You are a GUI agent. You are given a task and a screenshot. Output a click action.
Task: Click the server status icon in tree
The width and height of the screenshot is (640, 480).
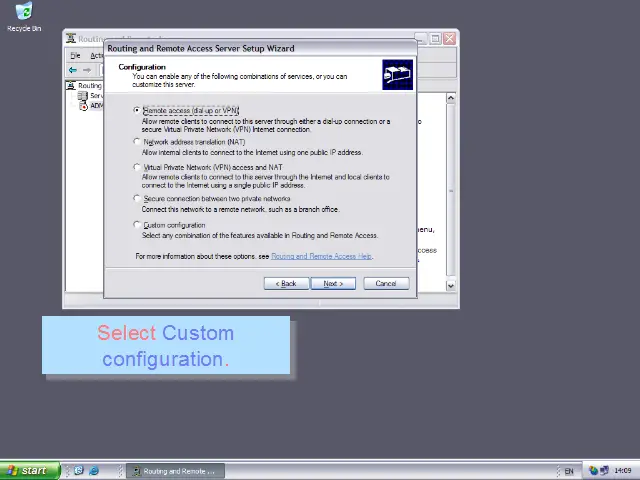click(84, 96)
